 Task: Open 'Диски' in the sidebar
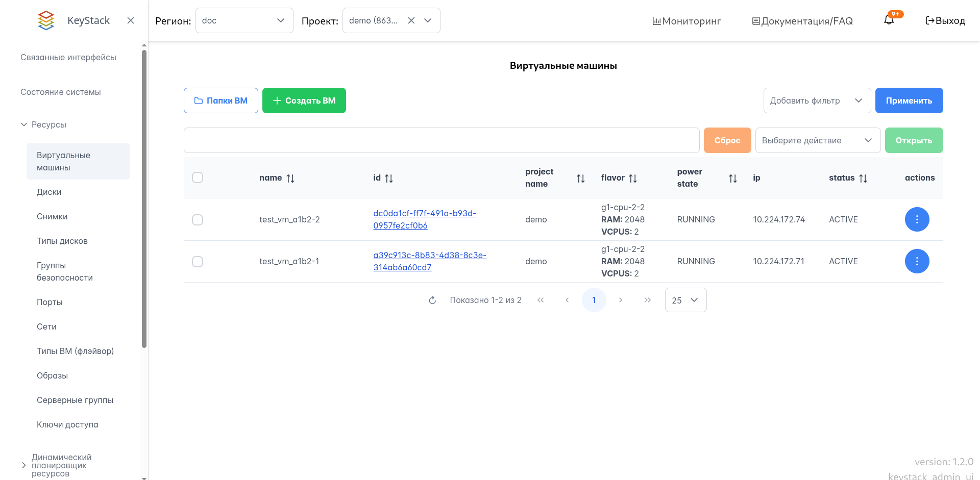pyautogui.click(x=49, y=192)
